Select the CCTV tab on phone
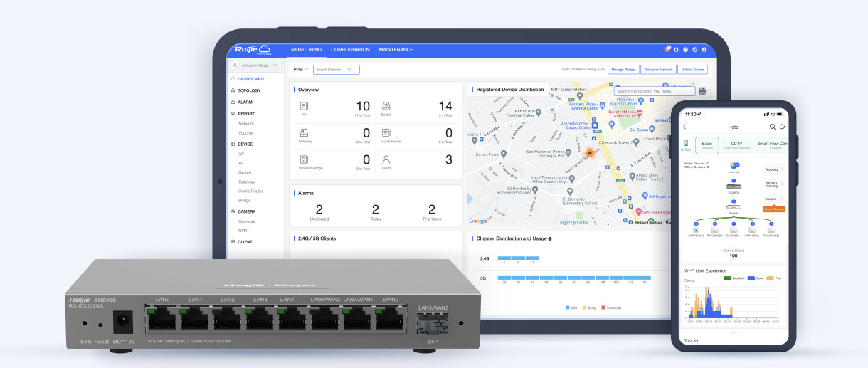The width and height of the screenshot is (868, 368). point(736,145)
